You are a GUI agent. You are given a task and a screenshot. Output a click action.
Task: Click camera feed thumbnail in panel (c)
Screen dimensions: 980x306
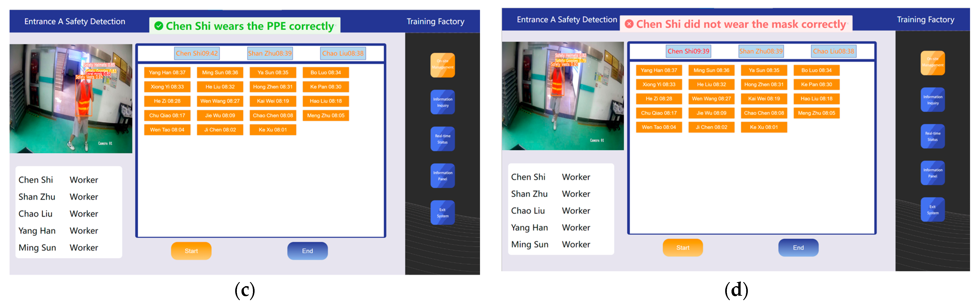point(71,99)
